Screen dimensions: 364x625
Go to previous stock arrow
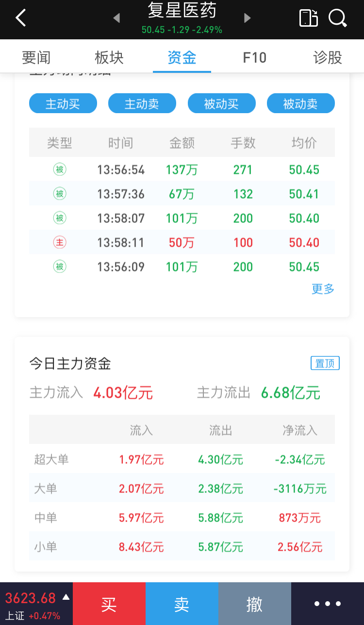(x=116, y=18)
